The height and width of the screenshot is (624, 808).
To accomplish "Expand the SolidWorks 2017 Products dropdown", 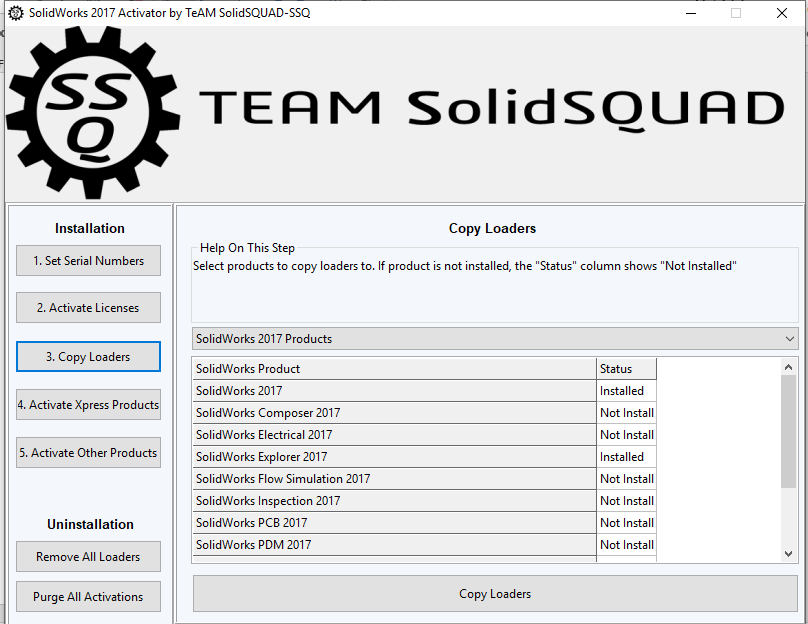I will pos(495,339).
